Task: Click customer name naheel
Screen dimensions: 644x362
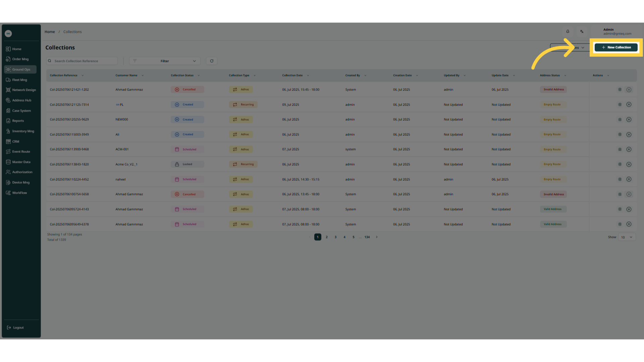Action: tap(120, 179)
